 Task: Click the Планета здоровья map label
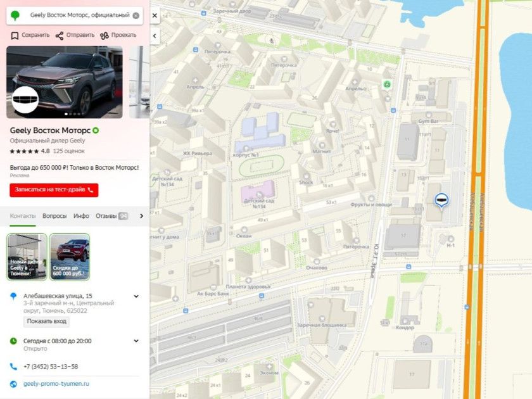(248, 287)
